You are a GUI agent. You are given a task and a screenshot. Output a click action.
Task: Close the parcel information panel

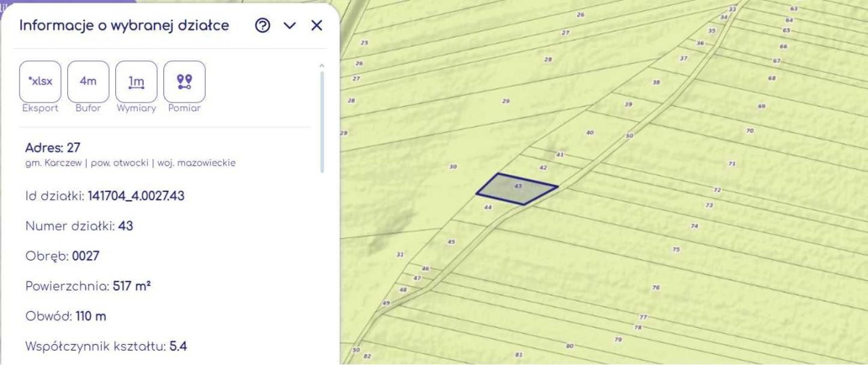pyautogui.click(x=317, y=26)
